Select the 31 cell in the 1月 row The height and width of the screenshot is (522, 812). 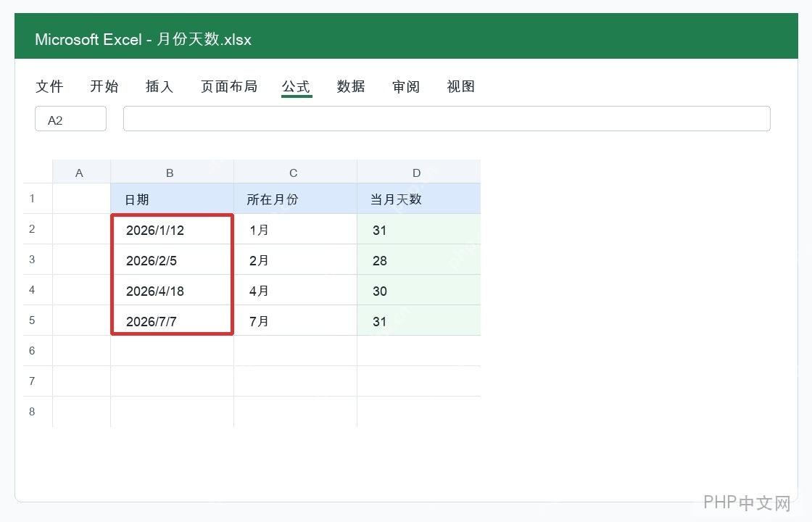click(x=418, y=229)
